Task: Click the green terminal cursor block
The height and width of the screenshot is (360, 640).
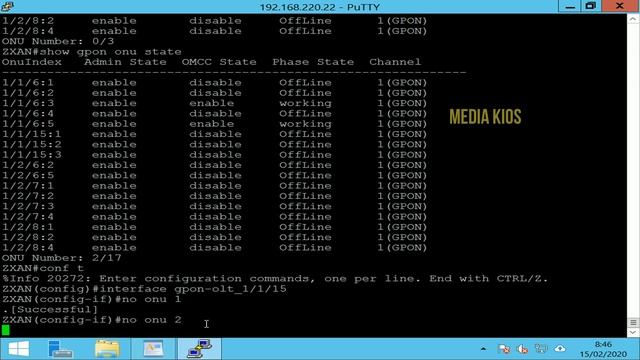Action: (5, 330)
